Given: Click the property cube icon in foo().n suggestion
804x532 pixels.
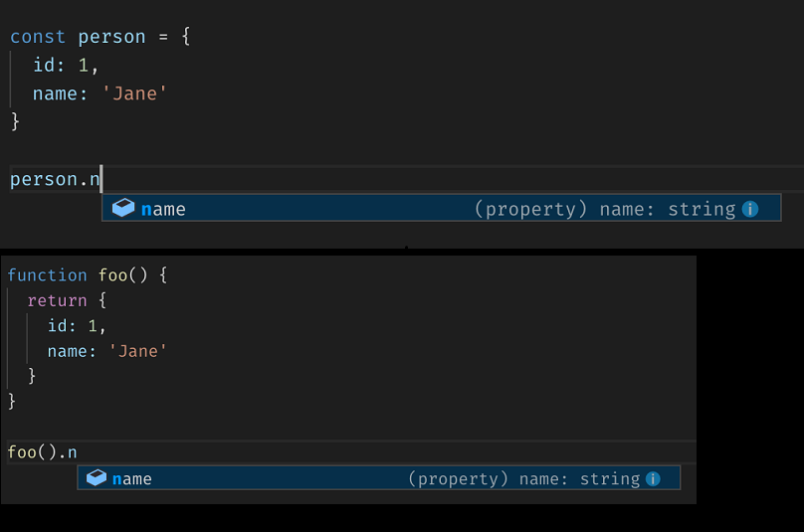Looking at the screenshot, I should [97, 478].
